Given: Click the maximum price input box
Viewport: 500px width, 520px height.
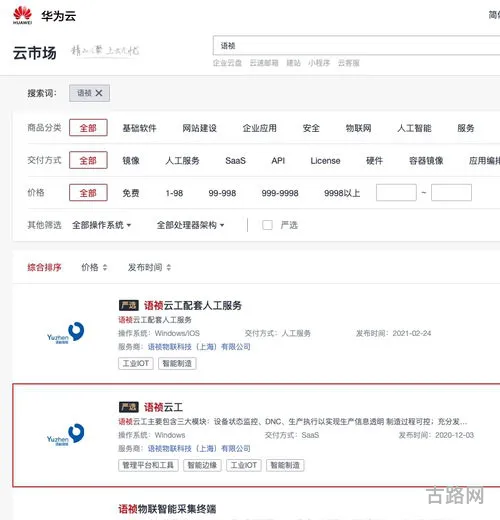Looking at the screenshot, I should tap(451, 192).
